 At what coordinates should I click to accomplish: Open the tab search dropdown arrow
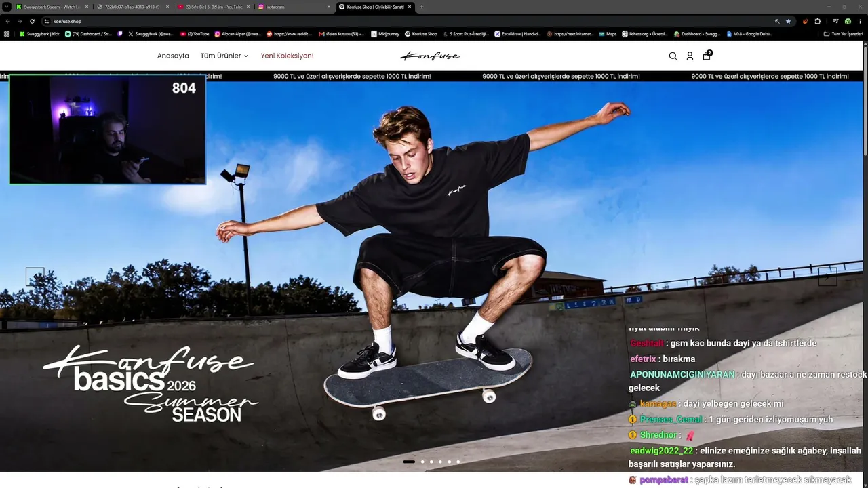[x=6, y=7]
